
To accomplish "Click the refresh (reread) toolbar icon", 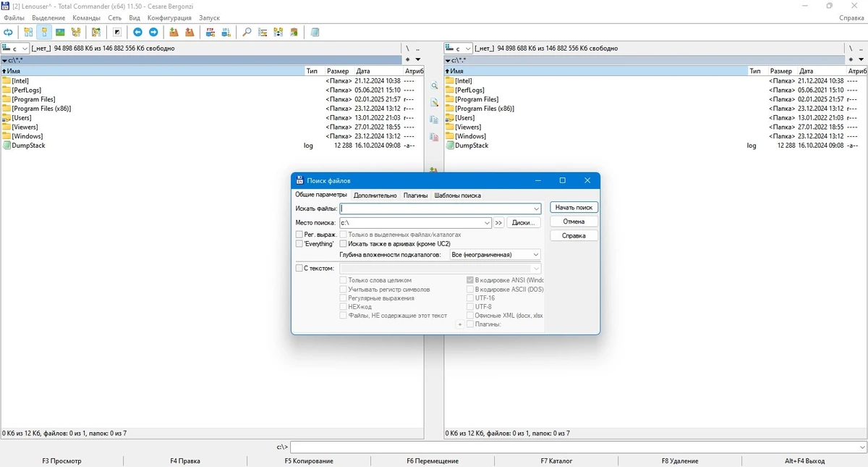I will pos(9,33).
